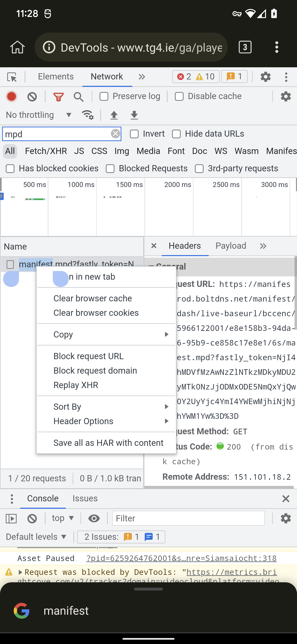Open the Default levels dropdown

37,537
